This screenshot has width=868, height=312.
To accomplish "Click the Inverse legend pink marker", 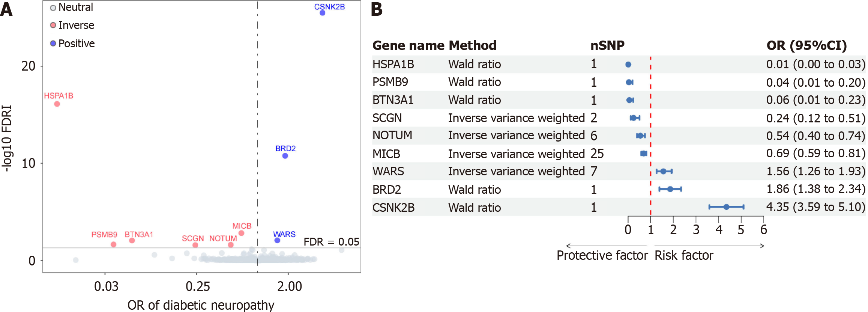I will (53, 25).
